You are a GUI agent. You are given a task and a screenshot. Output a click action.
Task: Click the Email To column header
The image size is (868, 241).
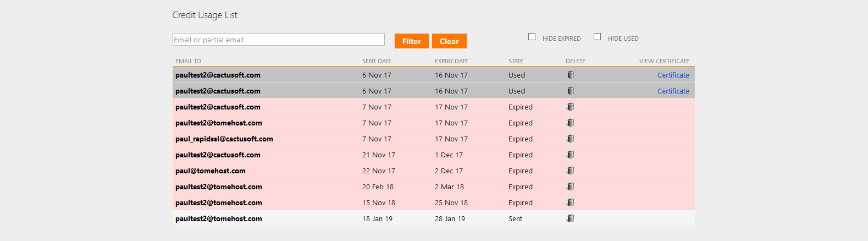[188, 61]
